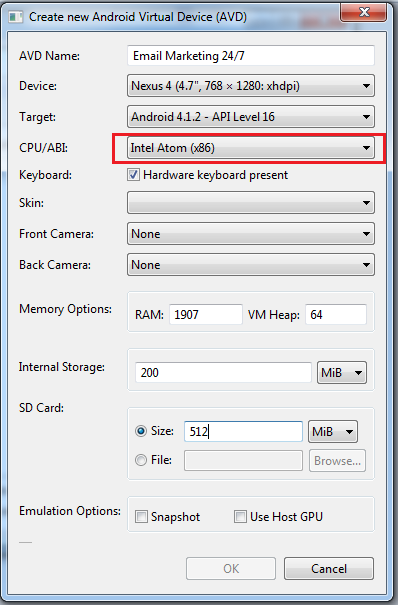This screenshot has width=398, height=605.
Task: Click the VM Heap value field
Action: (336, 314)
